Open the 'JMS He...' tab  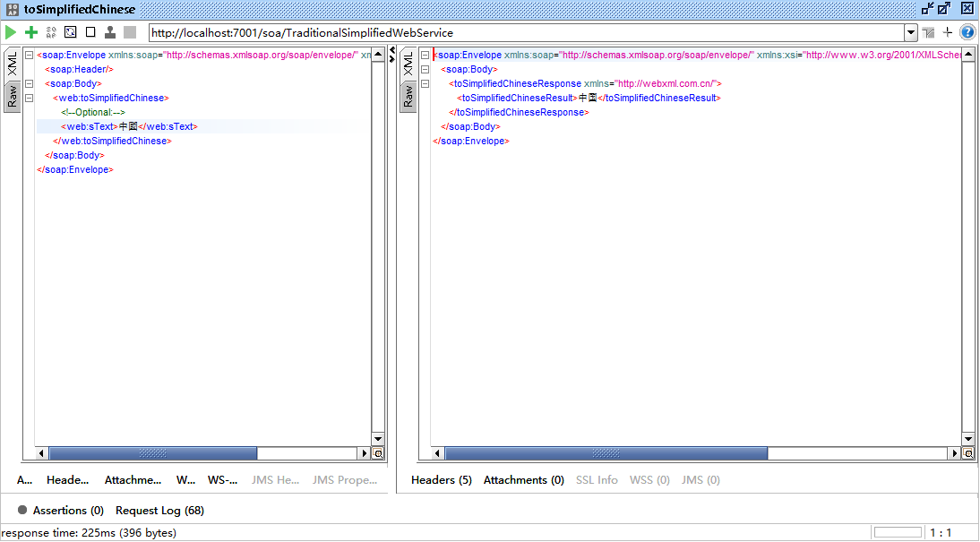[275, 480]
